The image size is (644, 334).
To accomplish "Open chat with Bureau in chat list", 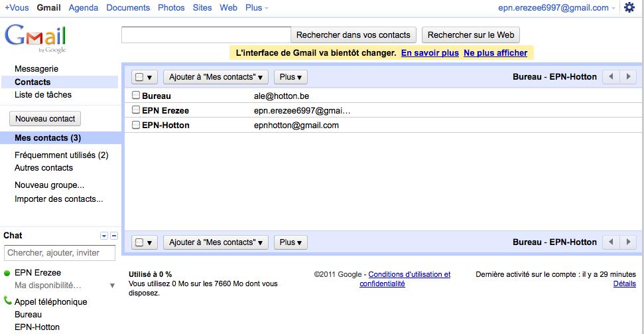I will coord(29,314).
